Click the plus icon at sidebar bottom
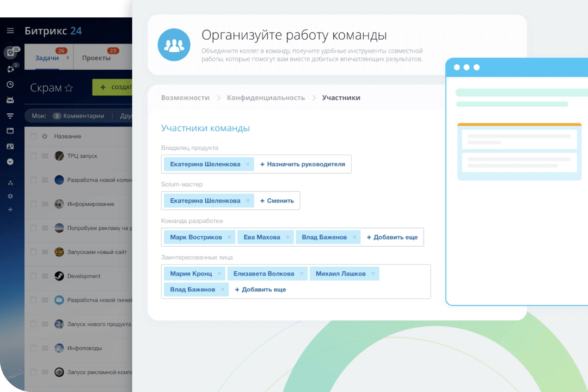The image size is (588, 392). pos(10,210)
